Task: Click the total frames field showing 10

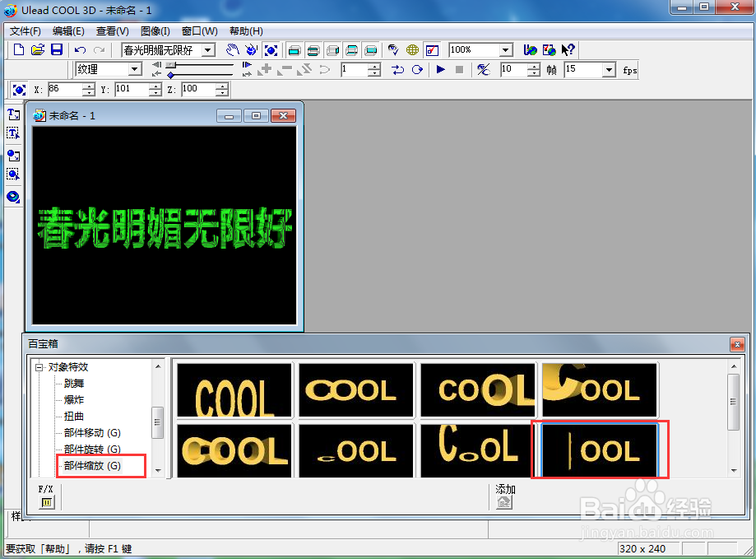Action: coord(514,69)
